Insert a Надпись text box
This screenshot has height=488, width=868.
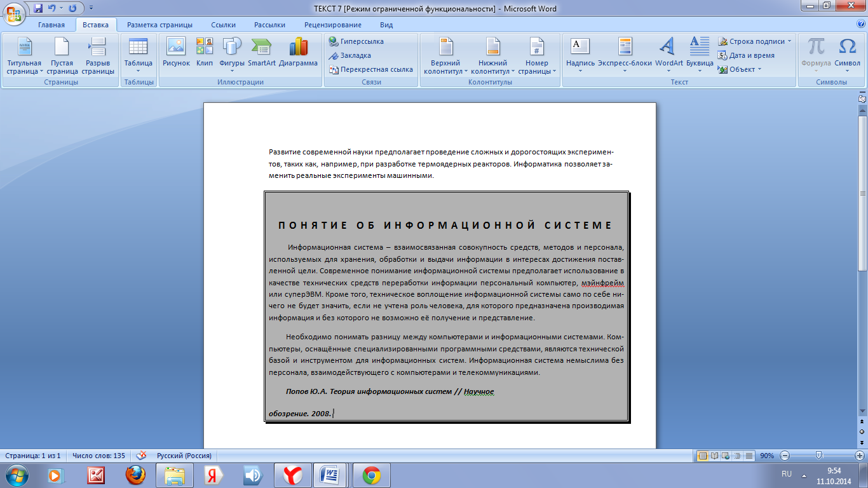(x=580, y=55)
